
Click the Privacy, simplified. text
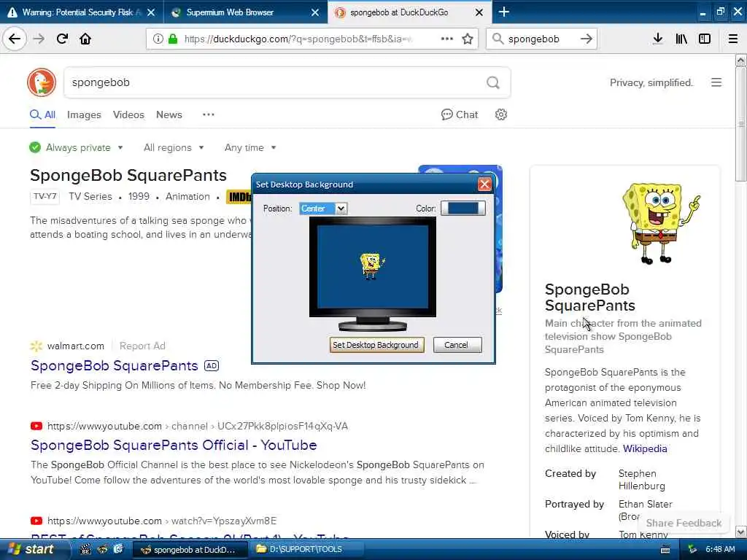pyautogui.click(x=651, y=83)
